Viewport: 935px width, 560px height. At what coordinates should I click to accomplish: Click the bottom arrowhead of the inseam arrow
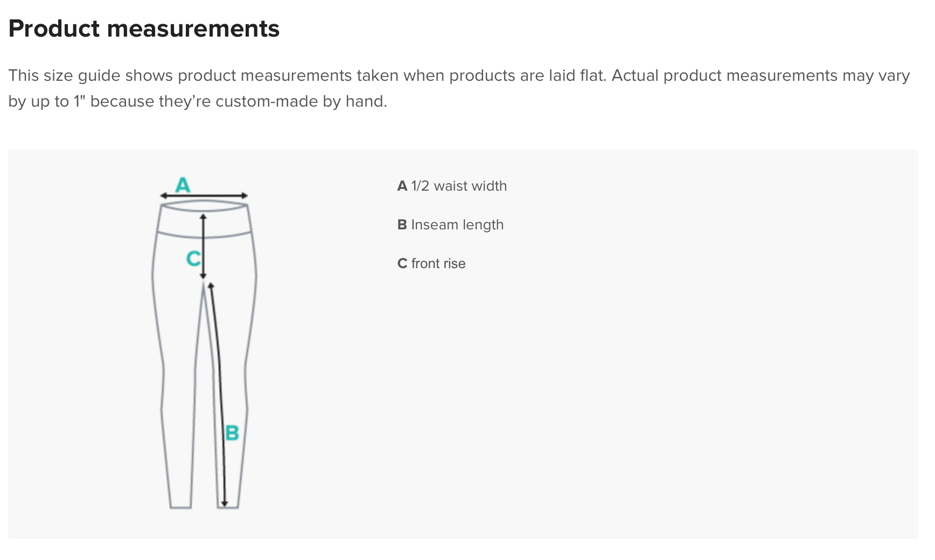225,503
